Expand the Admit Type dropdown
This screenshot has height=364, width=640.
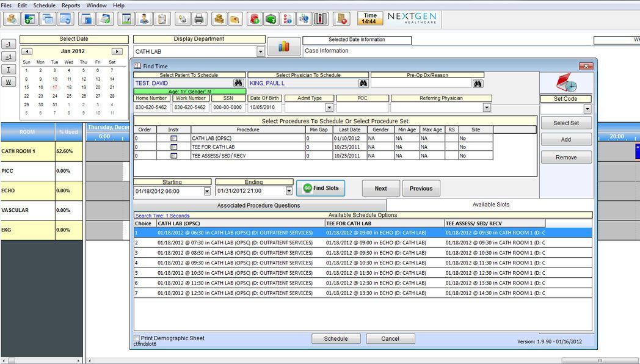[x=329, y=107]
